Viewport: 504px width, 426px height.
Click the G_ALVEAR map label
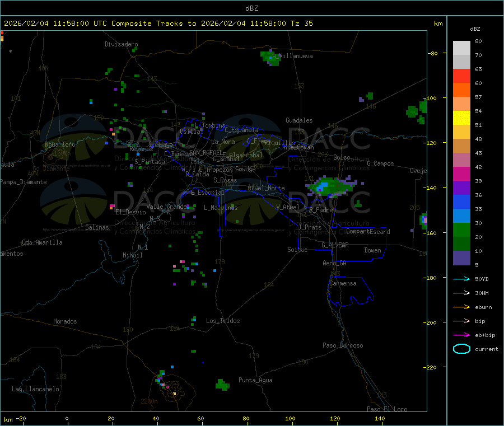tap(335, 245)
